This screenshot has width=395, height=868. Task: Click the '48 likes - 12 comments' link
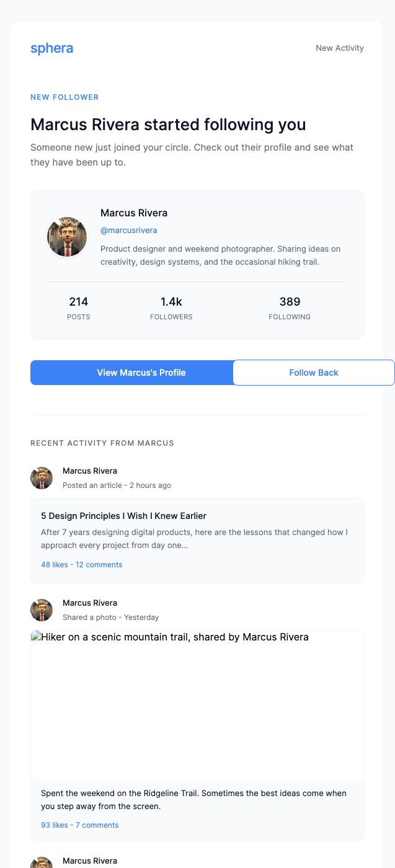[81, 565]
